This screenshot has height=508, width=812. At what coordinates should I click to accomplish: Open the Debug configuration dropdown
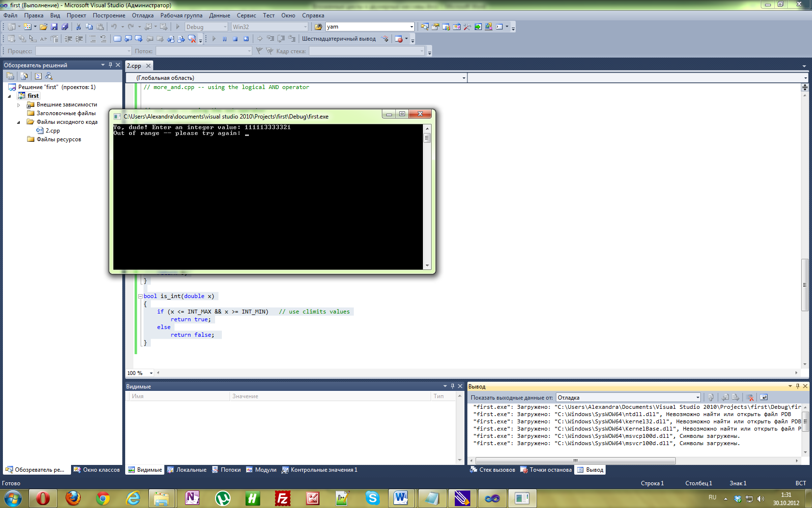(206, 27)
